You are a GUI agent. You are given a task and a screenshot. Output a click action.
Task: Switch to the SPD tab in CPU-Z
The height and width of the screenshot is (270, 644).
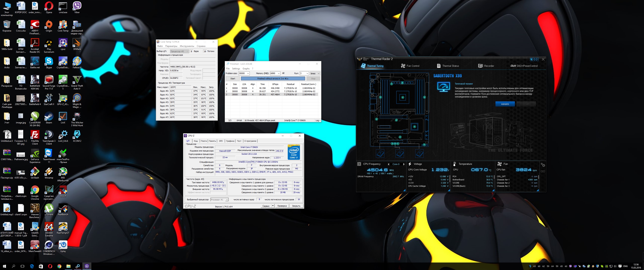click(221, 141)
